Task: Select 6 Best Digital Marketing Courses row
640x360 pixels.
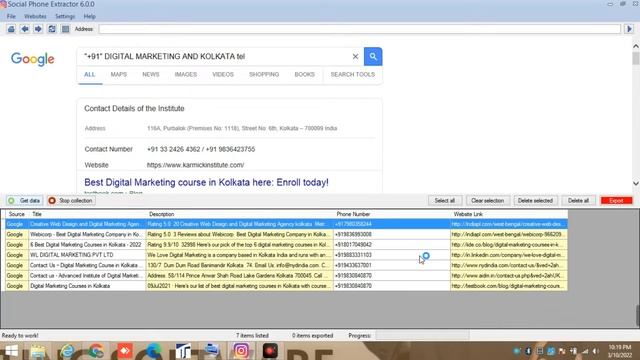Action: tap(287, 244)
